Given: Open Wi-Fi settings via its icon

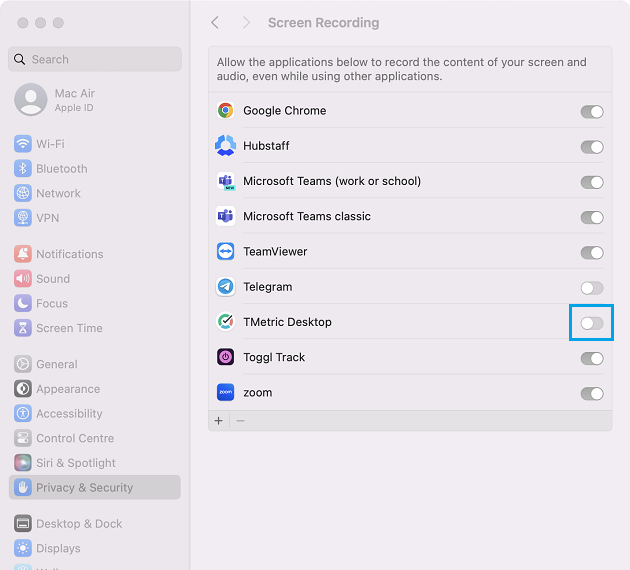Looking at the screenshot, I should click(23, 144).
